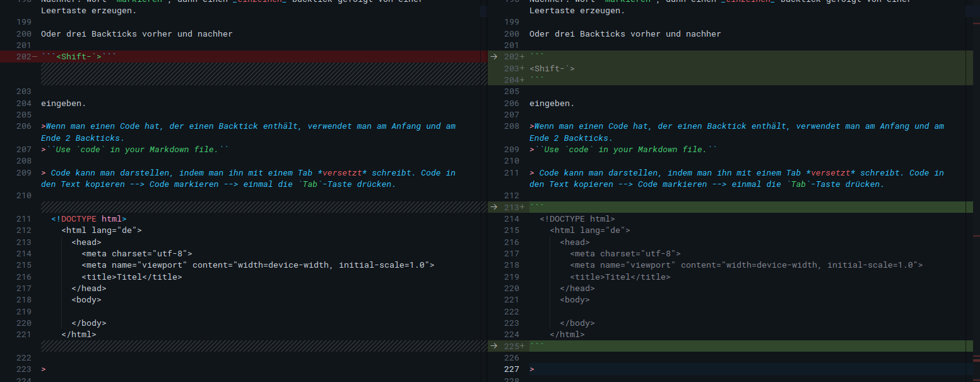The image size is (980, 382).
Task: Click '<title>Titel</title>' in the modified pane
Action: (x=620, y=277)
